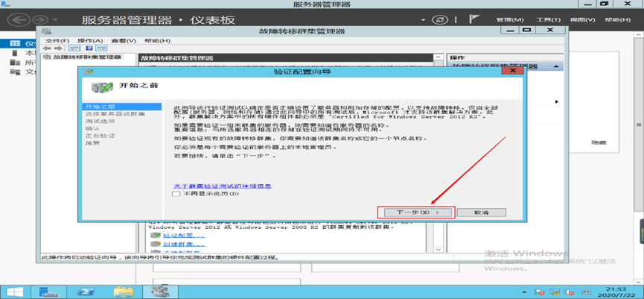
Task: Select the '摘要' wizard step
Action: coord(92,143)
